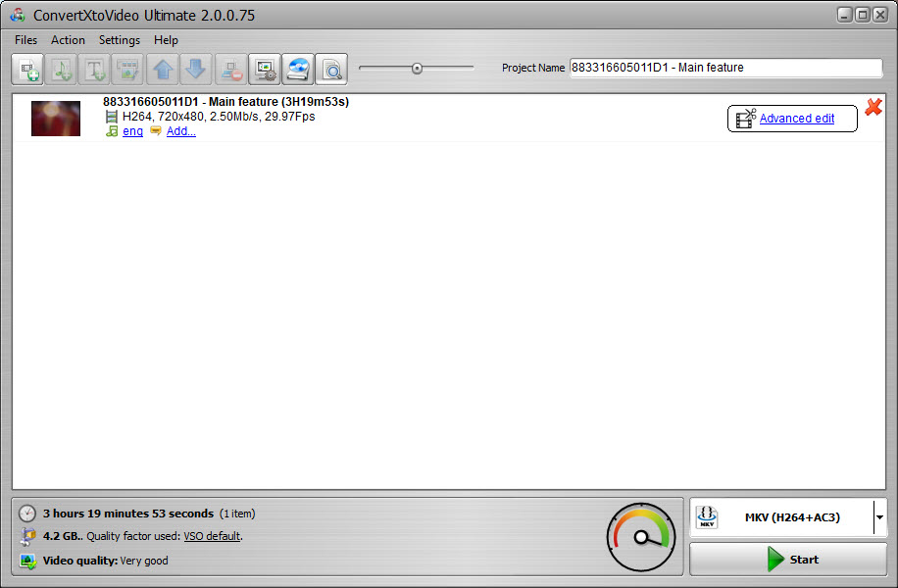The width and height of the screenshot is (898, 588).
Task: Click the disc drive toolbar icon
Action: click(x=298, y=70)
